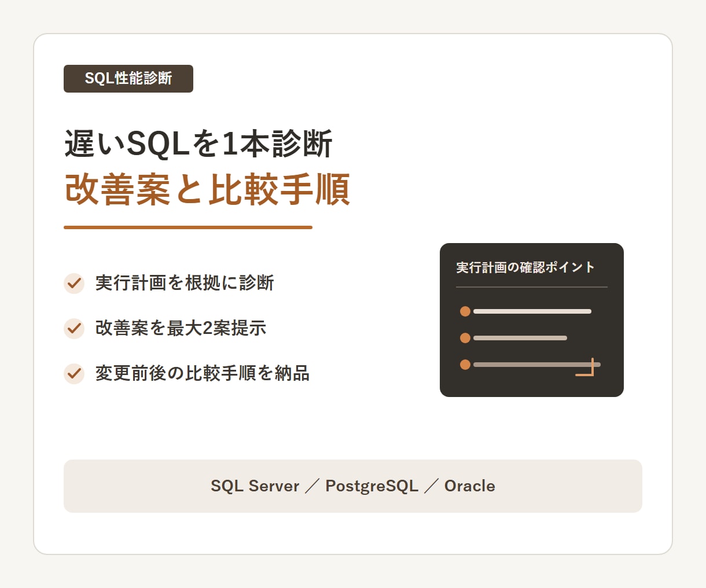The width and height of the screenshot is (706, 588).
Task: Select the text 実行計画を根拠に診断
Action: pyautogui.click(x=185, y=283)
